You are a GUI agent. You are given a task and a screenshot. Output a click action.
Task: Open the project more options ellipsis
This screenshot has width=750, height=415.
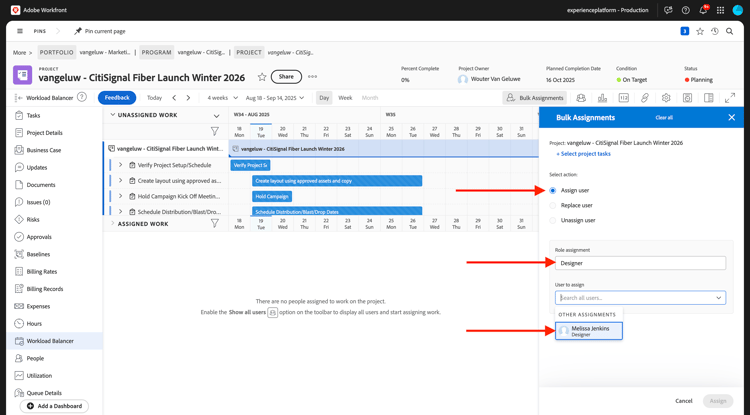[x=312, y=76]
